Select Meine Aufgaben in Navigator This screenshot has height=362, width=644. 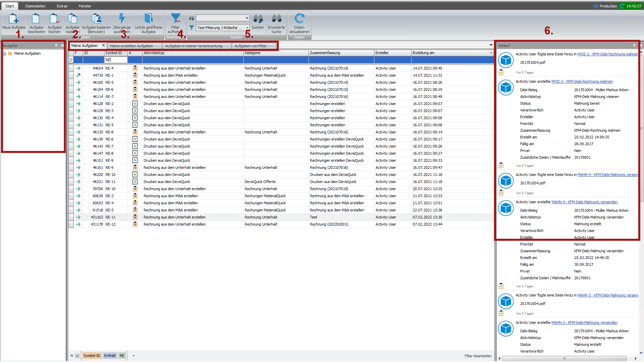(27, 53)
